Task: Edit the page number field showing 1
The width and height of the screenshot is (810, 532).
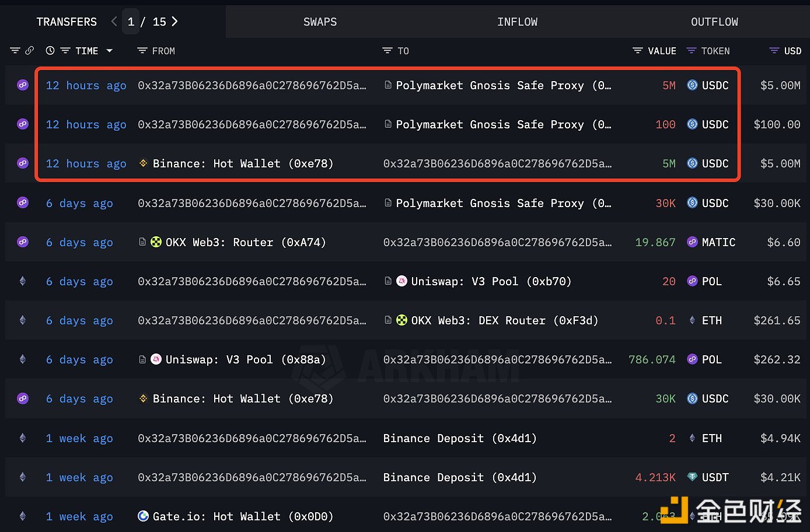Action: pos(131,22)
